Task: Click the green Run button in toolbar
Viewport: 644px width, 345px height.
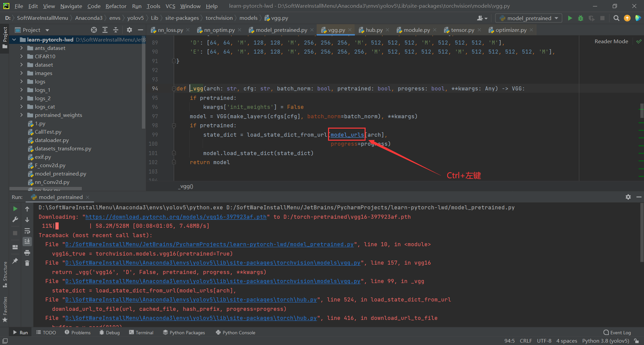Action: coord(570,18)
